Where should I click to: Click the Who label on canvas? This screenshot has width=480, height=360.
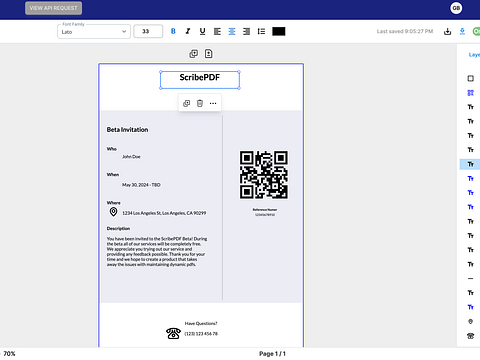[x=112, y=149]
